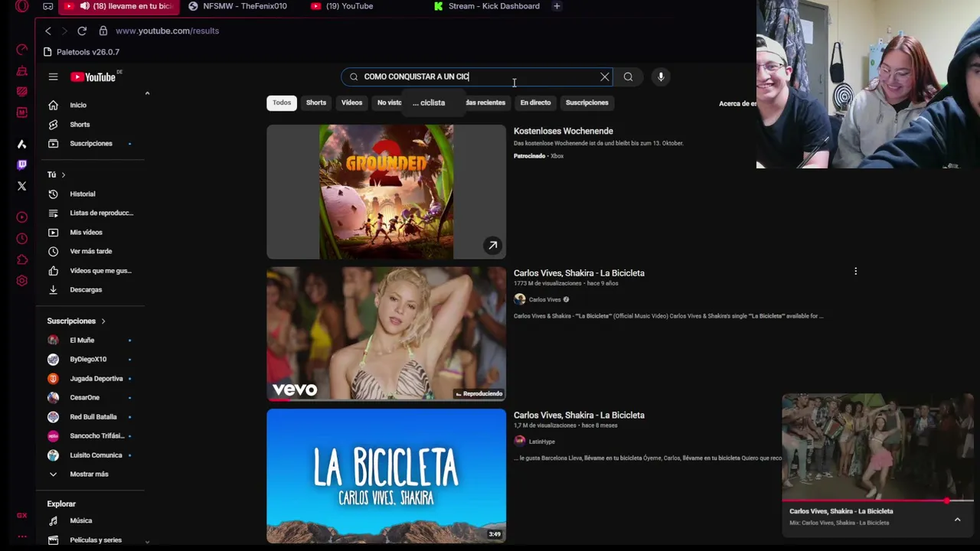This screenshot has height=551, width=980.
Task: Run the search with magnifier button
Action: tap(628, 77)
